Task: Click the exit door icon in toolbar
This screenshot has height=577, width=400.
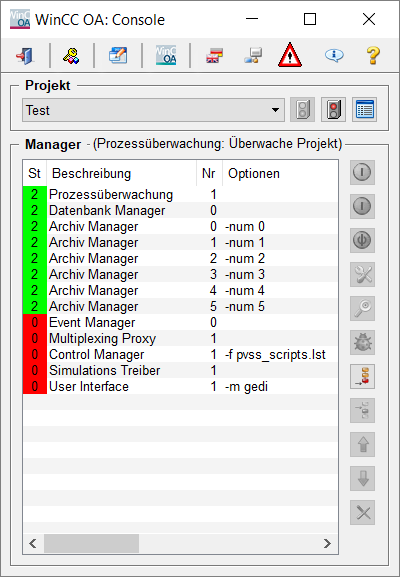Action: point(25,56)
